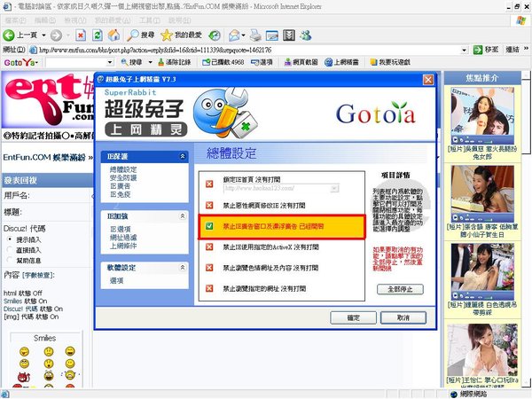Click the 確定 confirm button in dialog

(x=353, y=318)
